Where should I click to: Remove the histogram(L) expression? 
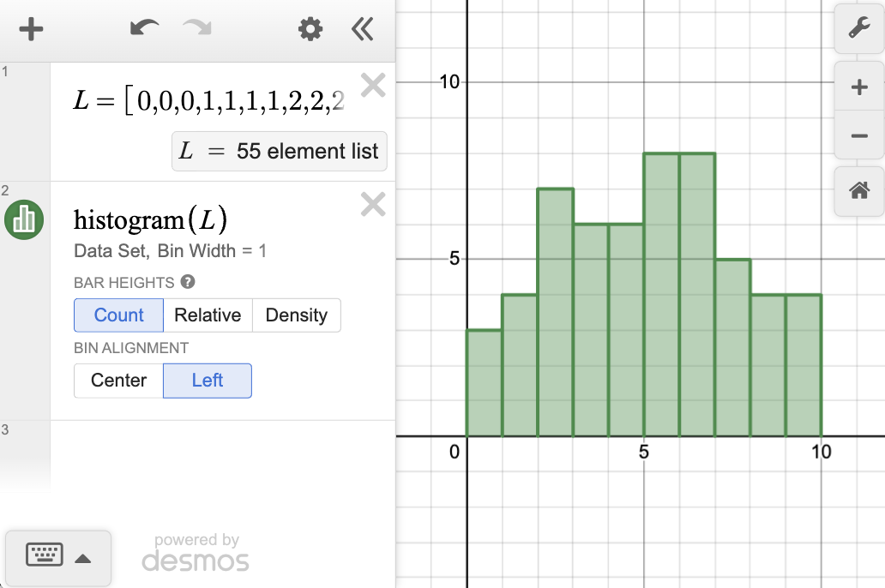point(373,204)
